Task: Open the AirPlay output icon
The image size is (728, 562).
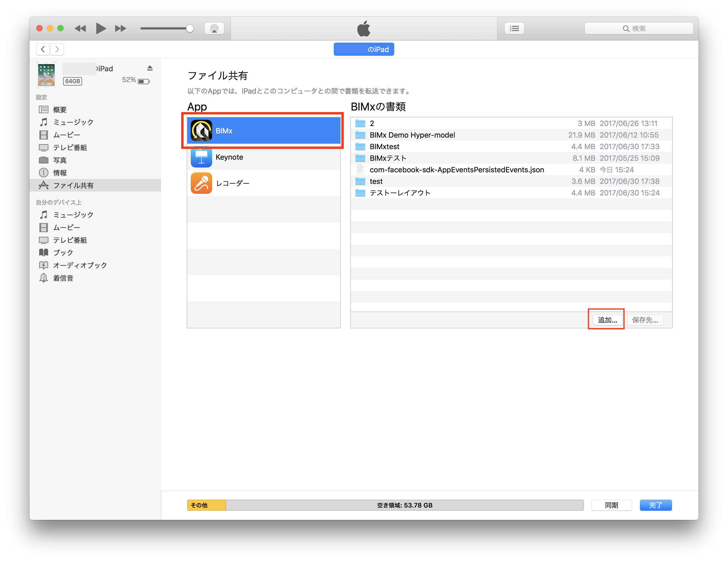Action: tap(214, 28)
